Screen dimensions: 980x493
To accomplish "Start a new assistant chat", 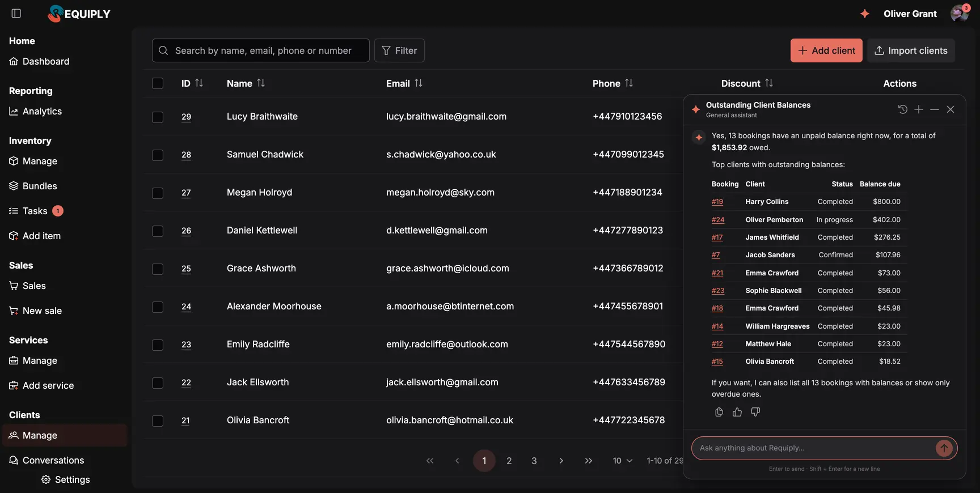I will tap(919, 109).
